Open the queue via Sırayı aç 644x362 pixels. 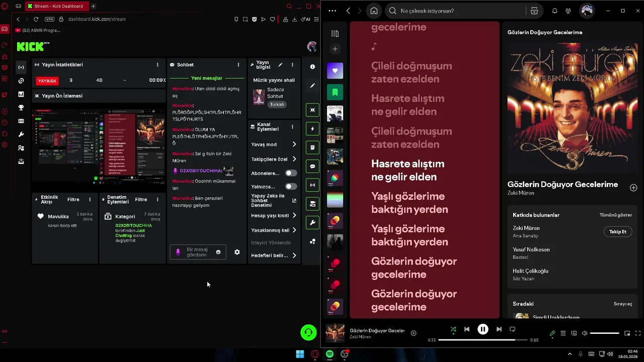pos(623,304)
